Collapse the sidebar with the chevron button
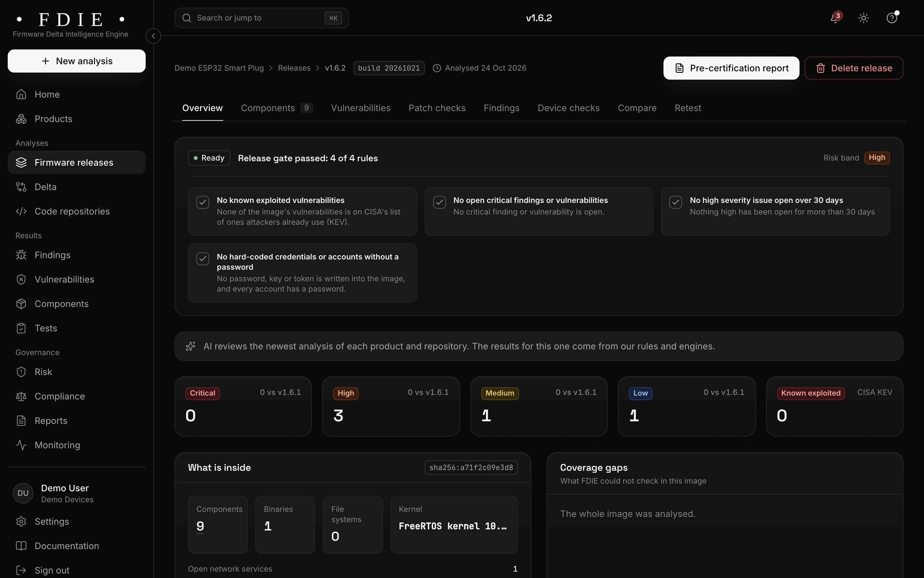The height and width of the screenshot is (578, 924). tap(153, 36)
